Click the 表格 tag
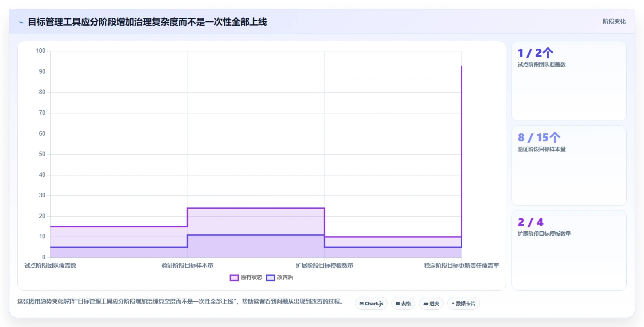 [x=403, y=304]
